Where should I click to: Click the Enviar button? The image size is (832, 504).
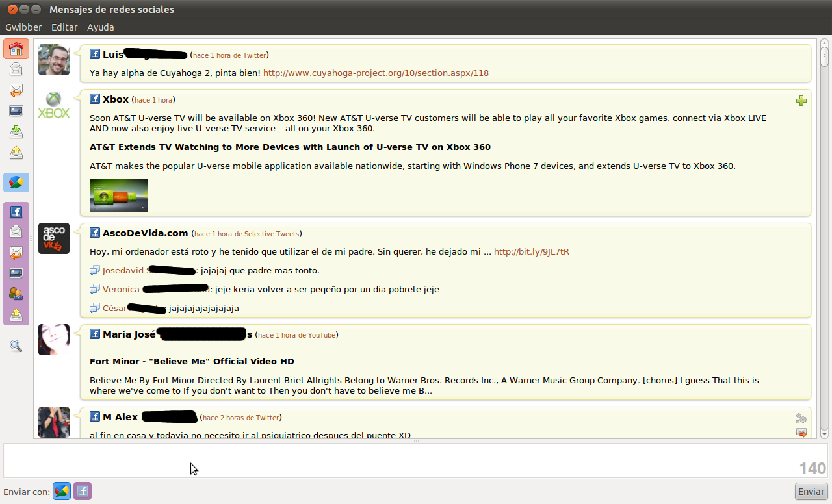pos(811,491)
